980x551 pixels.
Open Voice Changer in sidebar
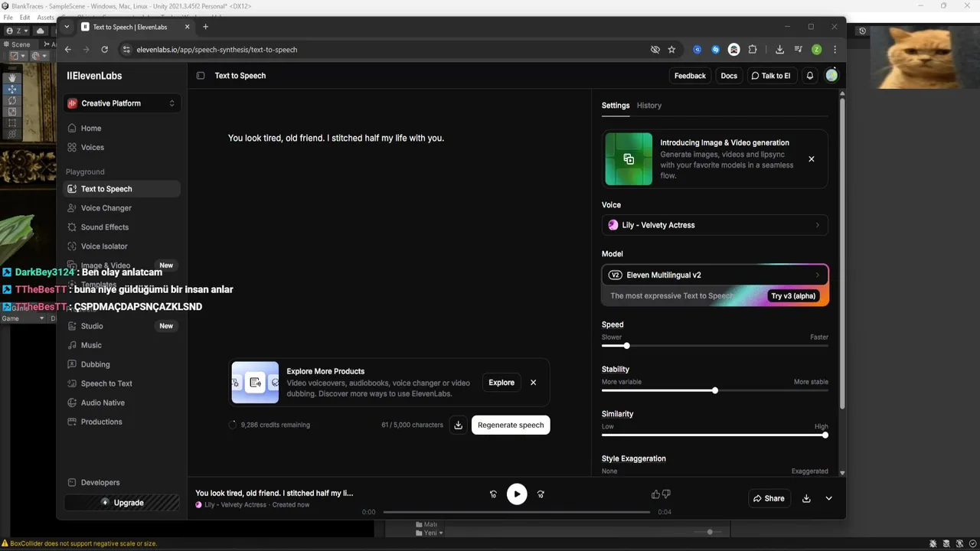click(122, 208)
